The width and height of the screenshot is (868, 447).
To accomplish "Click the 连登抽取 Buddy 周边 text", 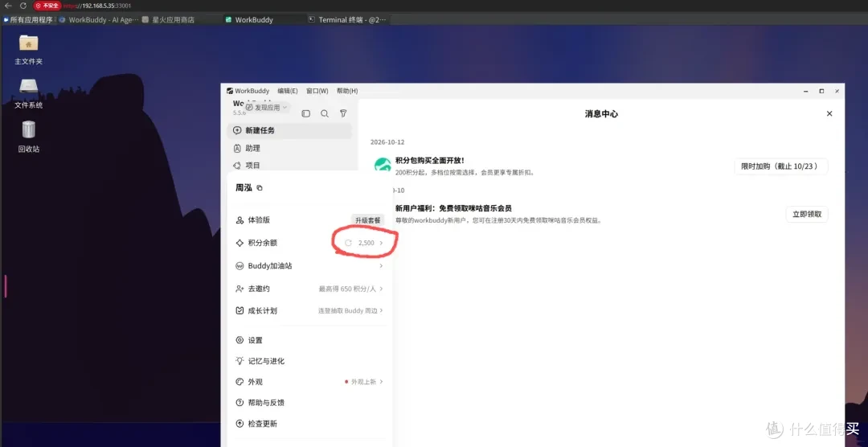I will point(348,311).
